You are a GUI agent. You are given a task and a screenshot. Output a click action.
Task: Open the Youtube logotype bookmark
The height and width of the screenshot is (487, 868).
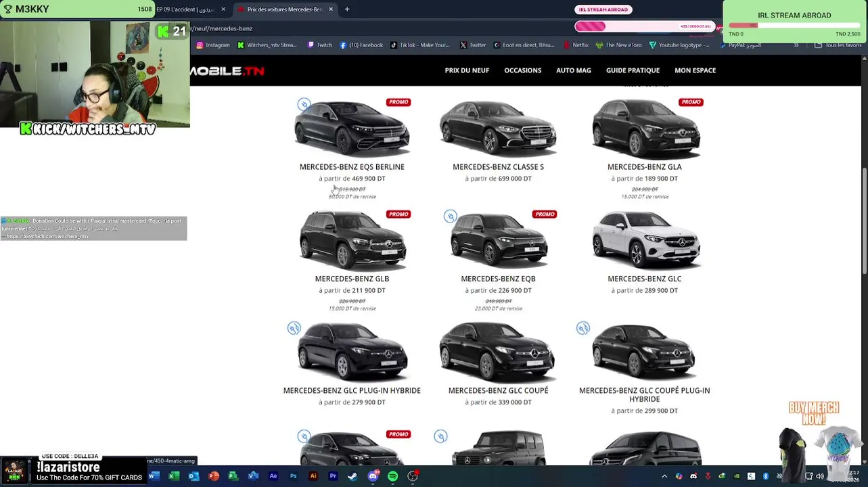click(x=679, y=45)
